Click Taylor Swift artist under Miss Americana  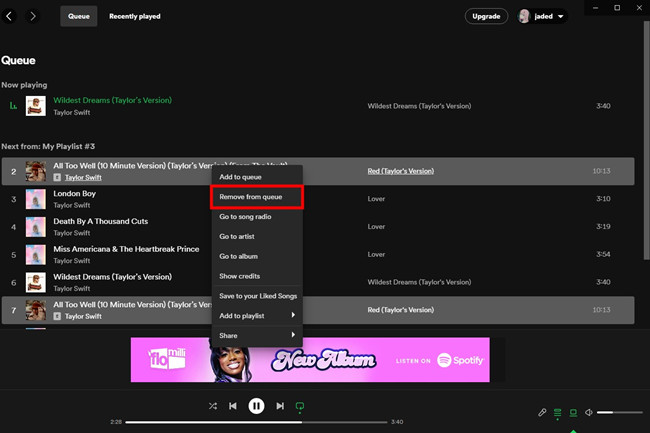click(x=72, y=261)
